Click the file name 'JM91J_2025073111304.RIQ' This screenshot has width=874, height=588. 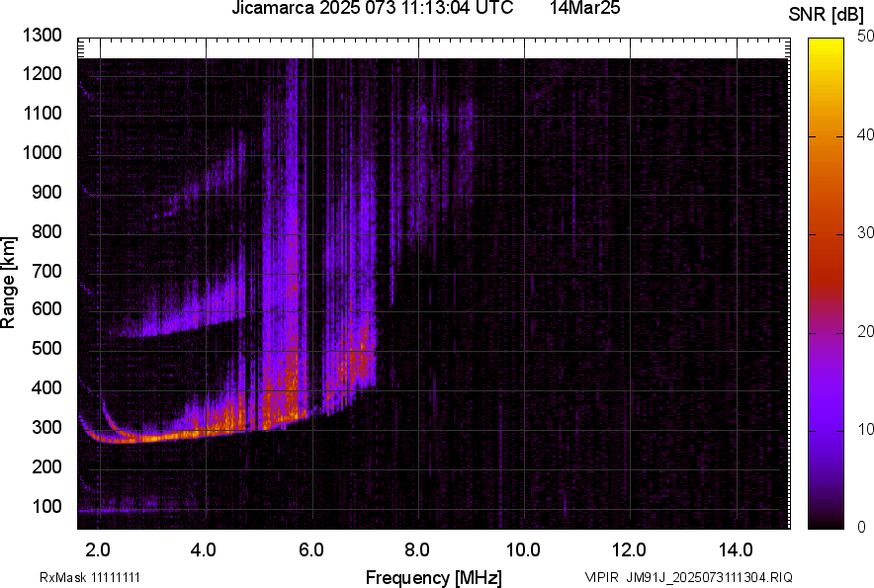click(709, 577)
